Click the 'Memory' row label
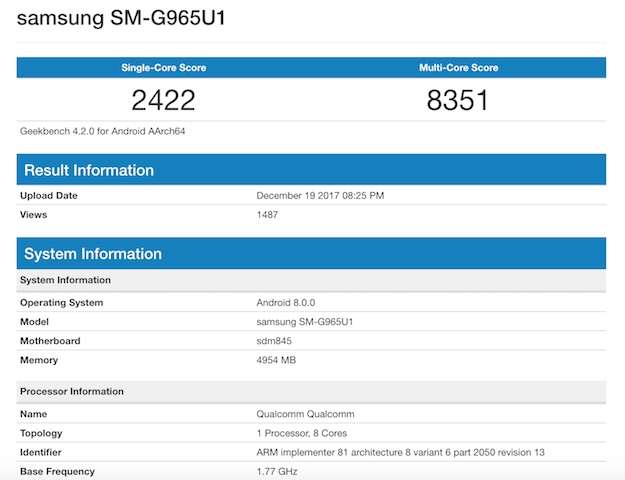The width and height of the screenshot is (625, 480). [39, 360]
